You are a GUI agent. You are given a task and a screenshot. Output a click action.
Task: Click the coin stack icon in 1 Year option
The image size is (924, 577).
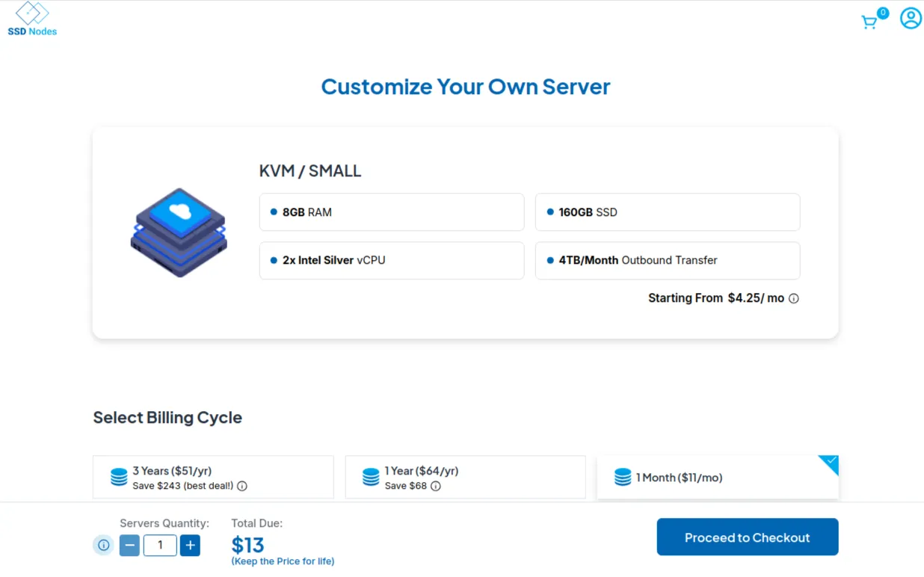click(x=371, y=477)
